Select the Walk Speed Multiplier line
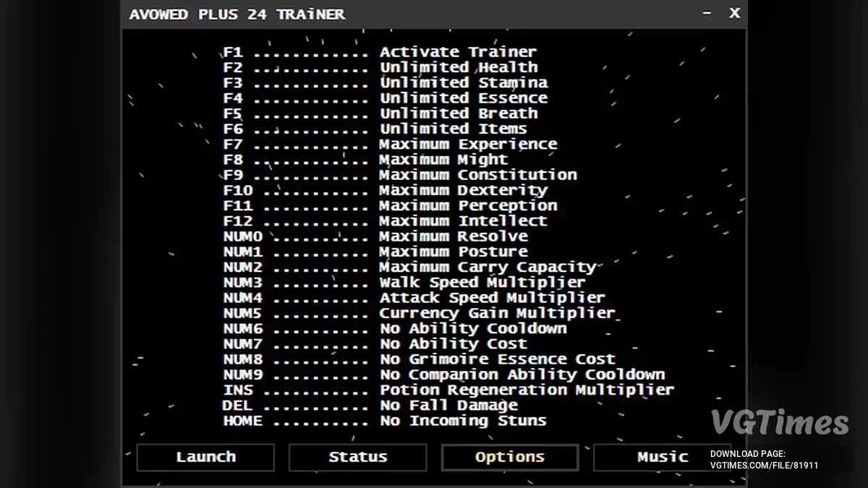Screen dimensions: 868x488 point(482,282)
